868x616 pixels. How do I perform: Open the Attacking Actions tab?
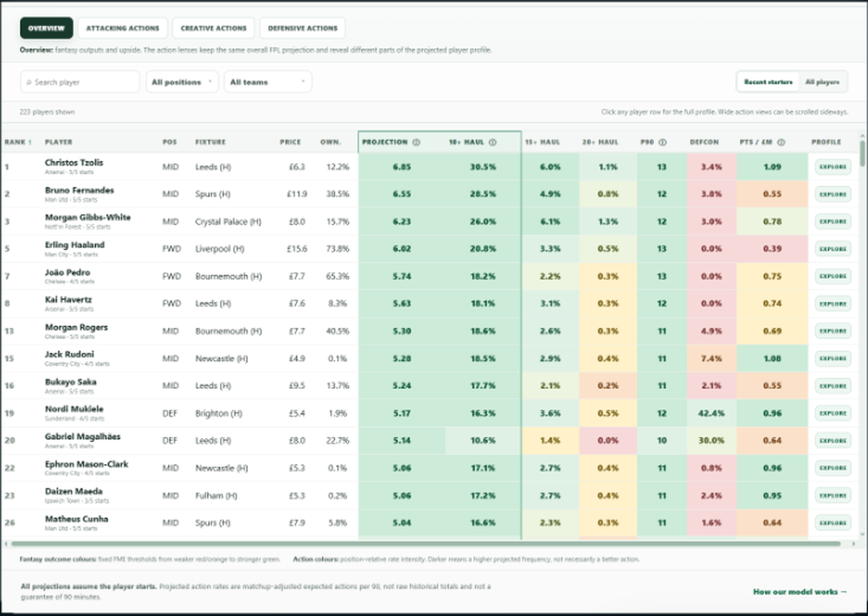coord(123,28)
